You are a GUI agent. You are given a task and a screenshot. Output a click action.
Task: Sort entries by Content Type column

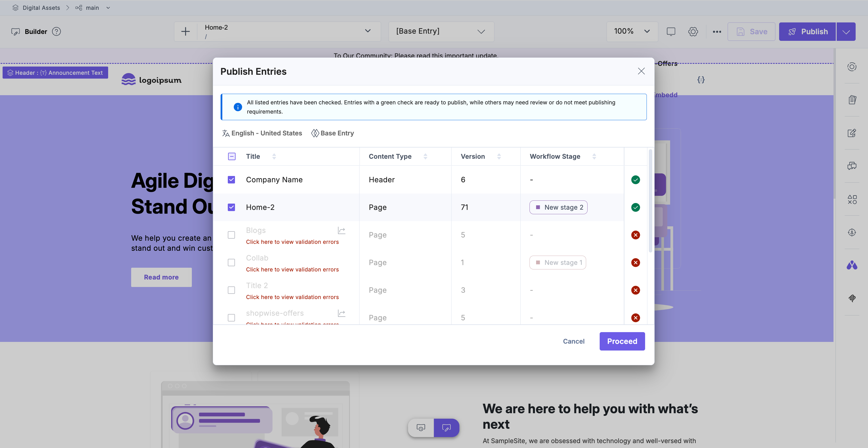point(425,156)
